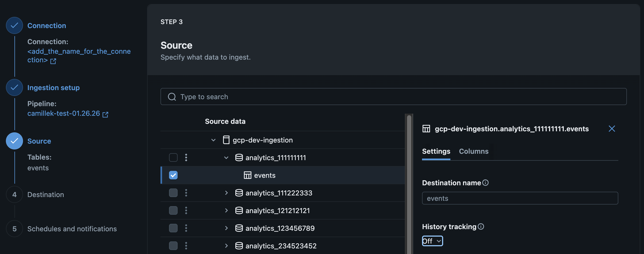Click the Destination name input field
The width and height of the screenshot is (644, 254).
tap(519, 198)
